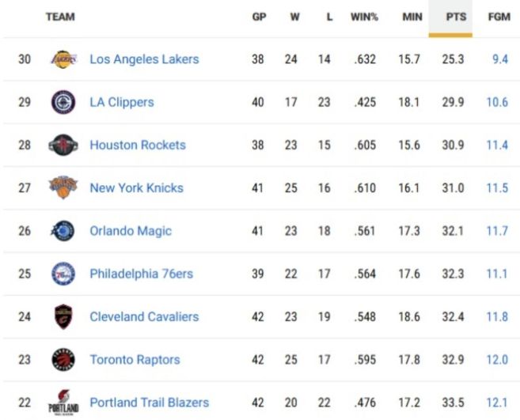Click the Philadelphia 76ers team logo
This screenshot has width=520, height=420.
63,274
